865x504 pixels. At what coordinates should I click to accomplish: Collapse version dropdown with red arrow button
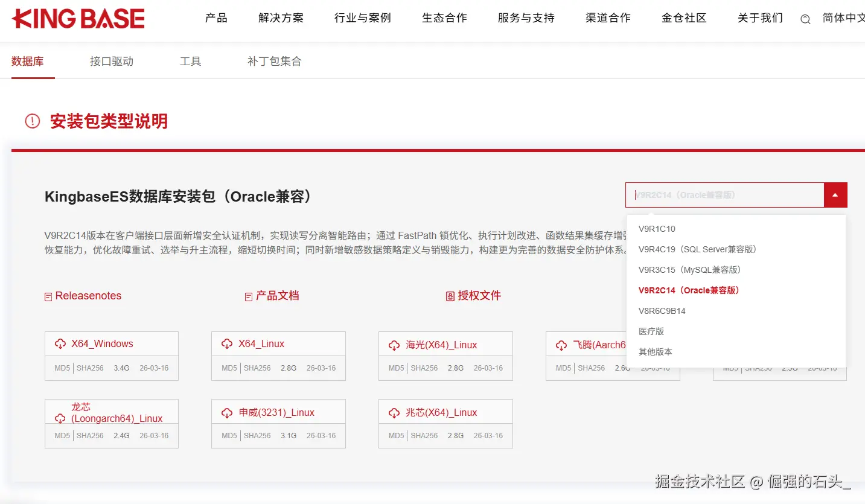[x=835, y=195]
